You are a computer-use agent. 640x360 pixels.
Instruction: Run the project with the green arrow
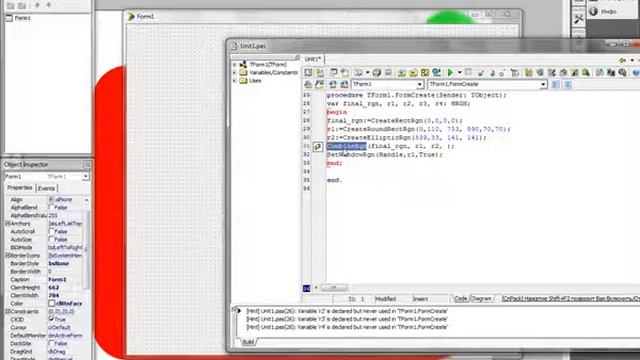pos(450,73)
